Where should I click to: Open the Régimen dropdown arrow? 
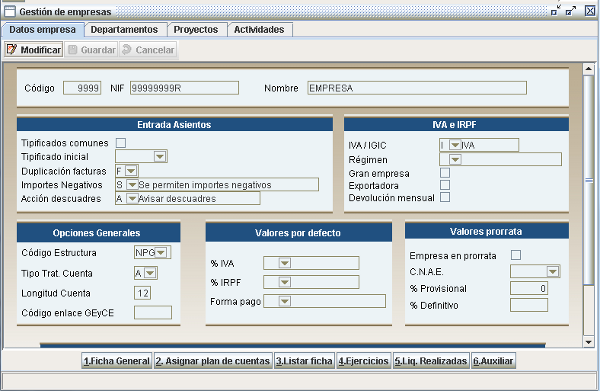coord(455,159)
